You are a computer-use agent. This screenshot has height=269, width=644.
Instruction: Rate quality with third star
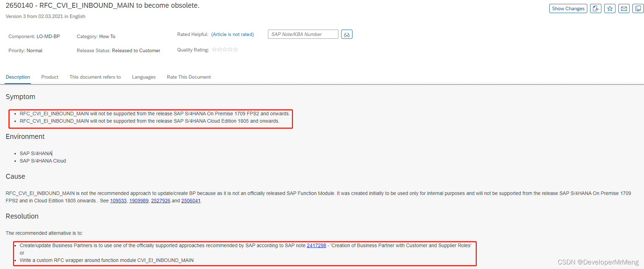click(225, 49)
